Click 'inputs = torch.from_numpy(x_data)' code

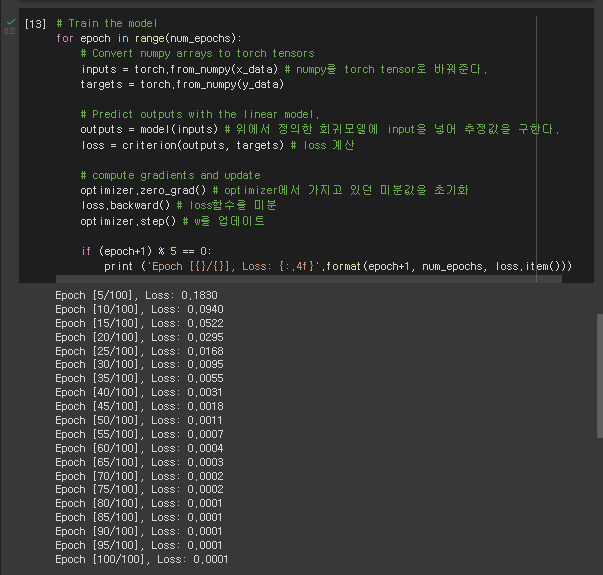tap(179, 69)
